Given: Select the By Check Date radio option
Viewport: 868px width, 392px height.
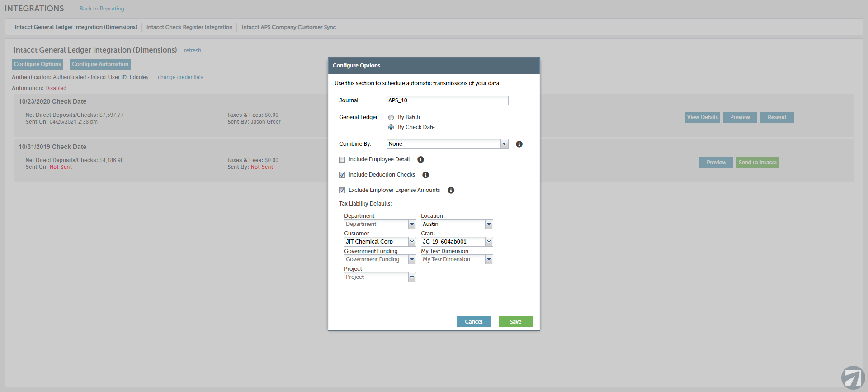Looking at the screenshot, I should tap(391, 128).
